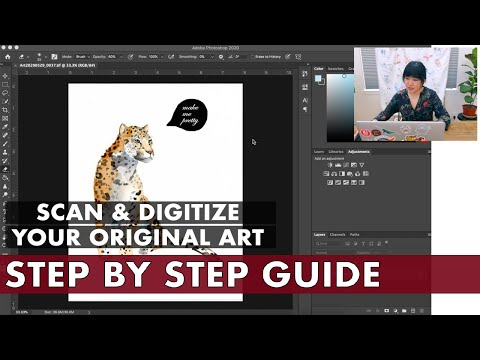Toggle pressure for size button

pyautogui.click(x=288, y=57)
